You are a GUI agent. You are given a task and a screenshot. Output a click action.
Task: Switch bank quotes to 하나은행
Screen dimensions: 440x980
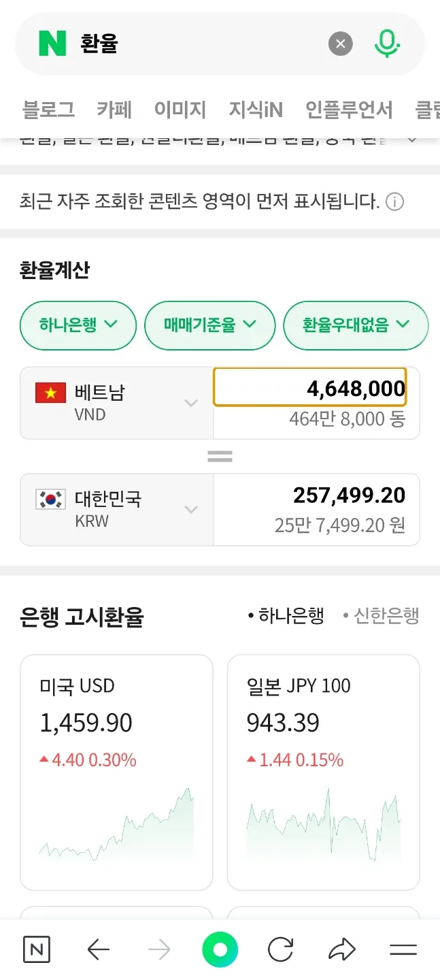[x=286, y=617]
